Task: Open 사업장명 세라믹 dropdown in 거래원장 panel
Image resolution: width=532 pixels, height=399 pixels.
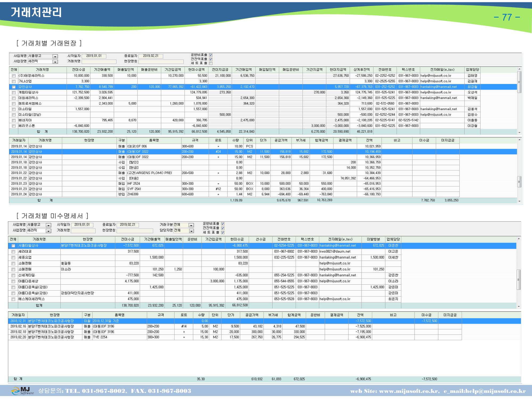Action: pos(55,62)
